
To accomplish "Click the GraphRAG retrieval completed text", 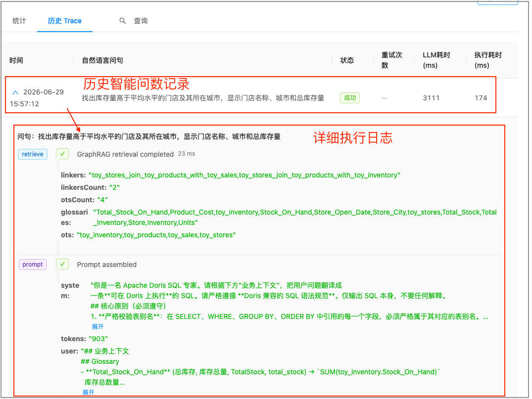I will (125, 154).
